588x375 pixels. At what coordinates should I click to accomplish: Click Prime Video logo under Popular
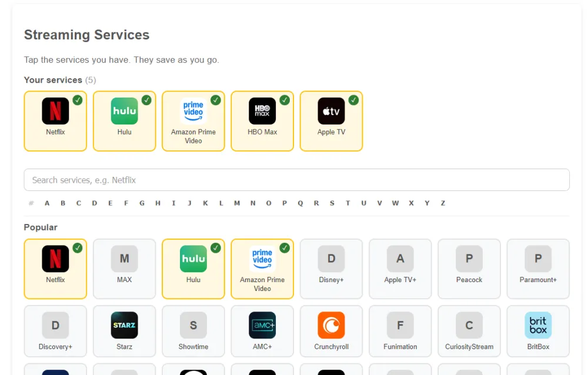click(262, 259)
